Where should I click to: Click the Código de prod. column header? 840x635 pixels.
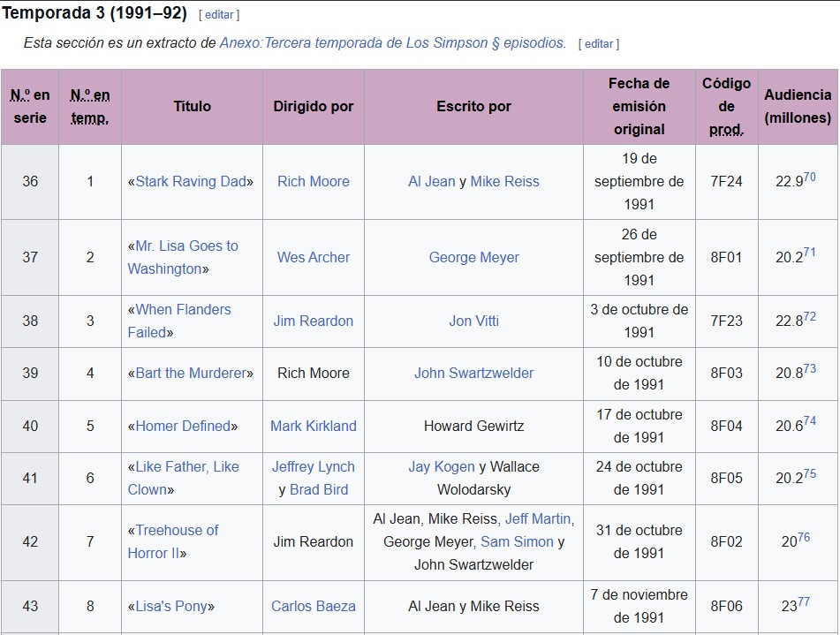[x=726, y=107]
